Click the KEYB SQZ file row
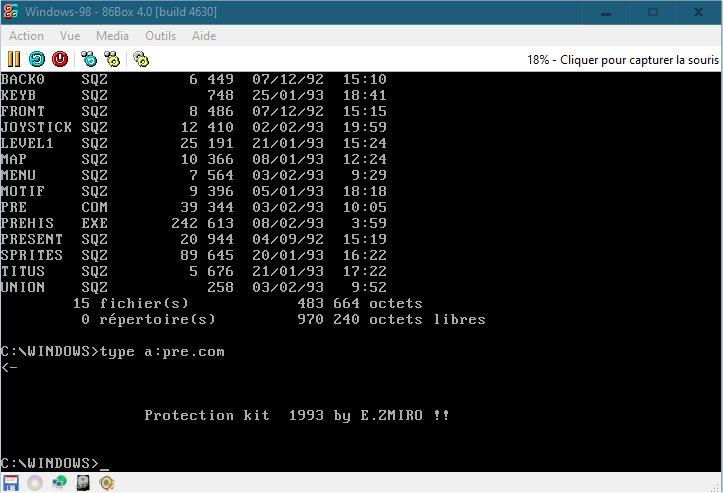Viewport: 723px width, 493px height. point(194,95)
